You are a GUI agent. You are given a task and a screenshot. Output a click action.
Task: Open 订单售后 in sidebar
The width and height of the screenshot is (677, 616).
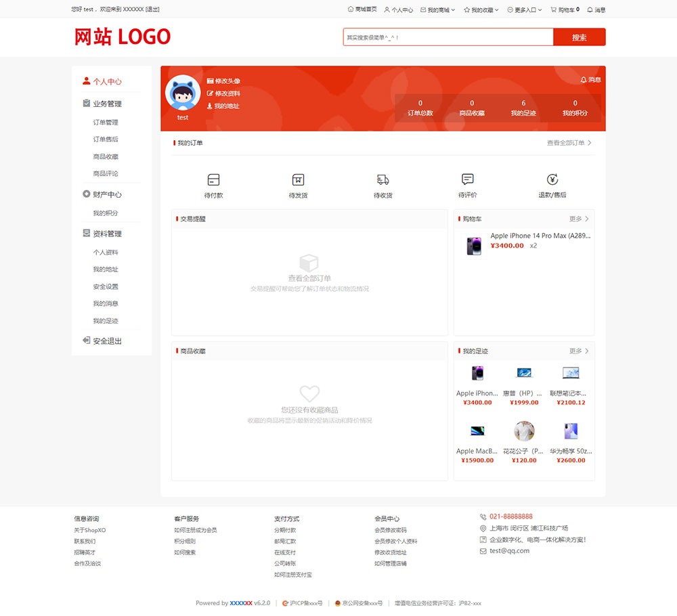(106, 139)
